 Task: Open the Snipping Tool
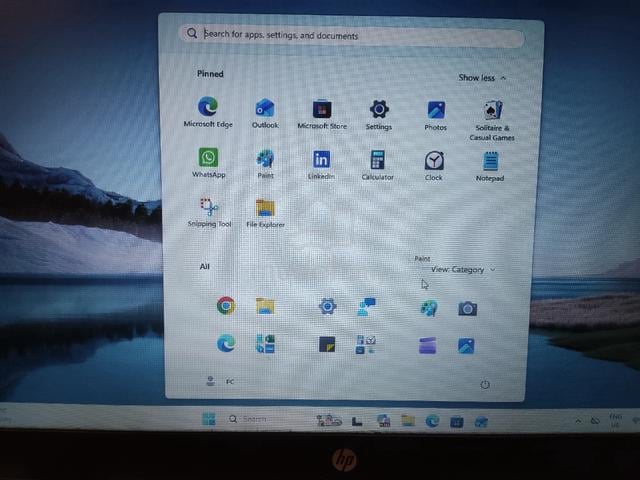(209, 212)
